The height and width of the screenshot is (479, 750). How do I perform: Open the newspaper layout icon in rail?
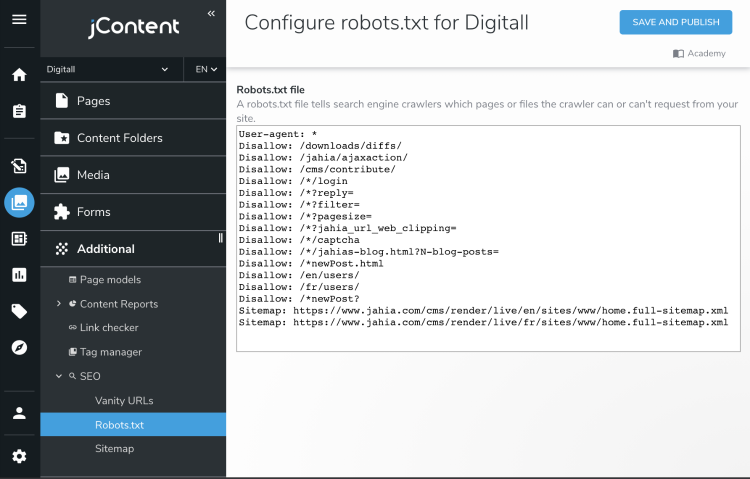pyautogui.click(x=19, y=238)
